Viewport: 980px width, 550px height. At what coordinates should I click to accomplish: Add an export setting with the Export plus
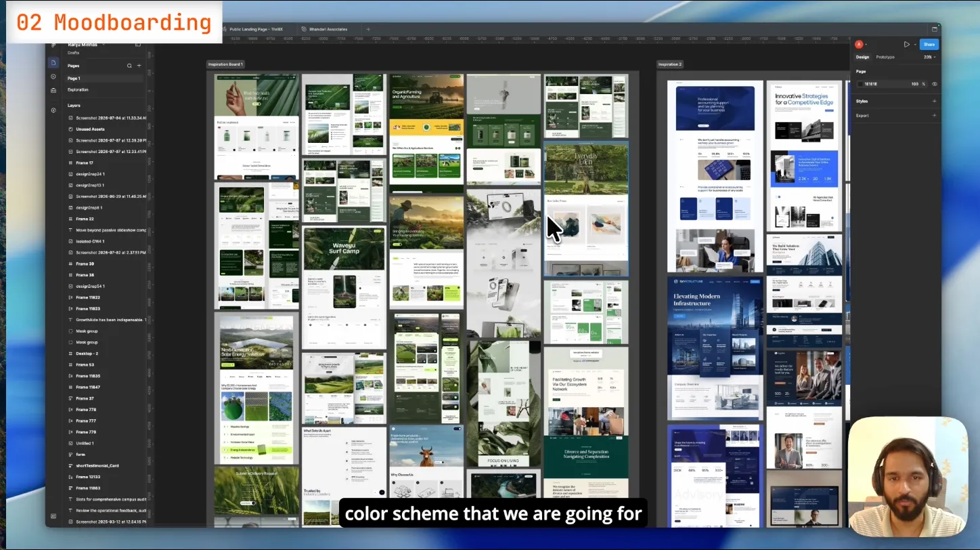coord(935,115)
